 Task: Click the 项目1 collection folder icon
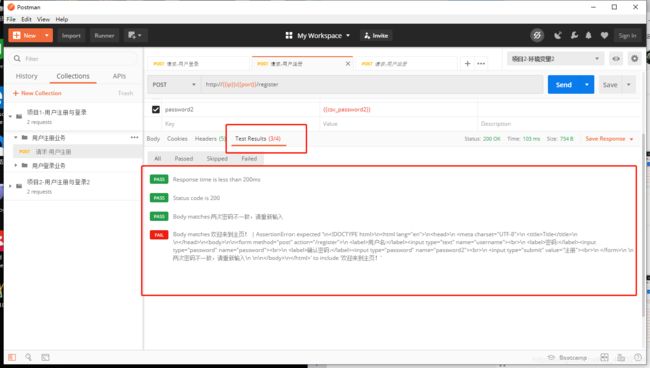click(19, 116)
